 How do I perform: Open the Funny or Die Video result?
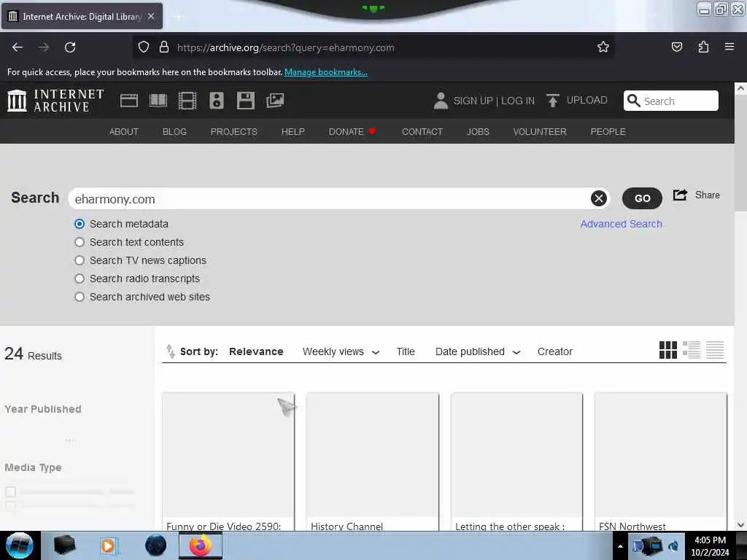(x=228, y=462)
